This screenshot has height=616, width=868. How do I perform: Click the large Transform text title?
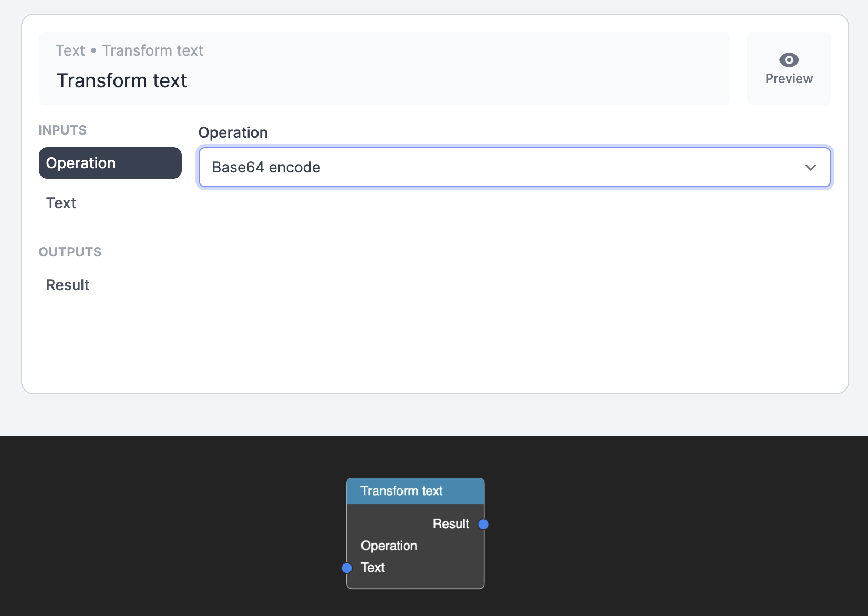pyautogui.click(x=122, y=80)
